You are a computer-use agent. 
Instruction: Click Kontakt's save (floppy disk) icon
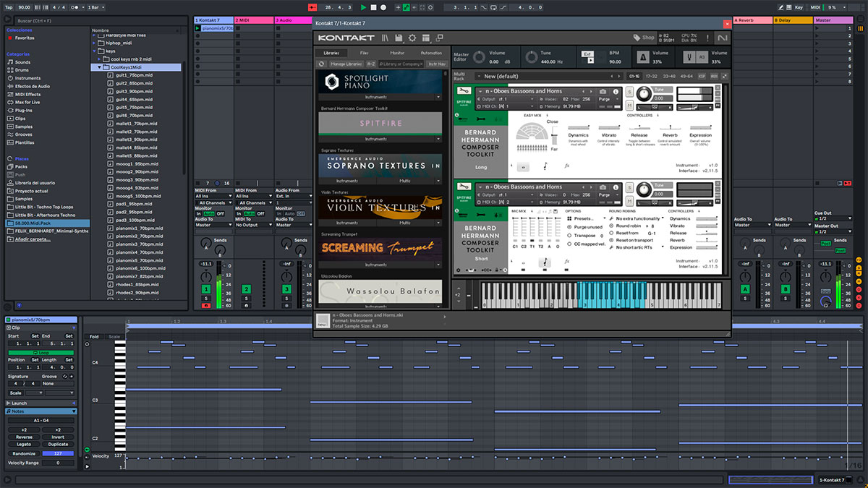coord(399,38)
